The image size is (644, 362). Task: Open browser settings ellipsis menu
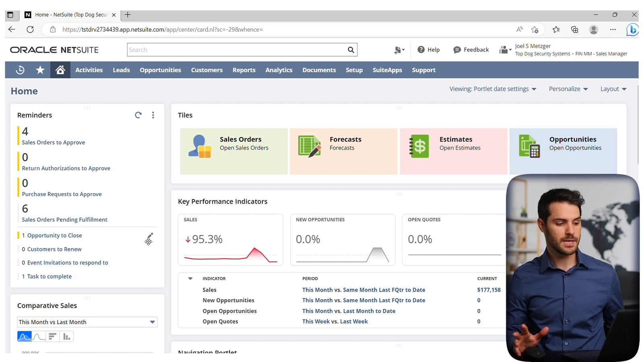point(613,29)
